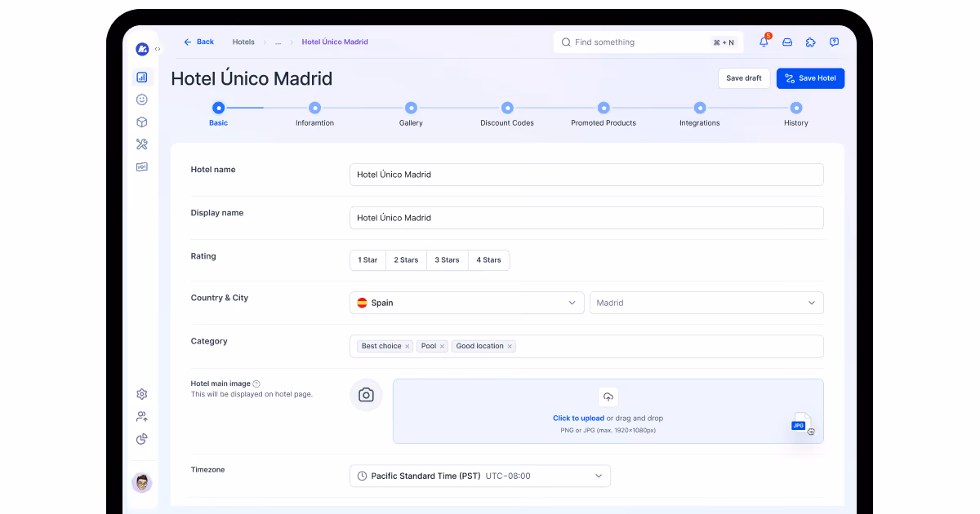The width and height of the screenshot is (980, 514).
Task: Expand the breadcrumb ellipsis item
Action: (278, 42)
